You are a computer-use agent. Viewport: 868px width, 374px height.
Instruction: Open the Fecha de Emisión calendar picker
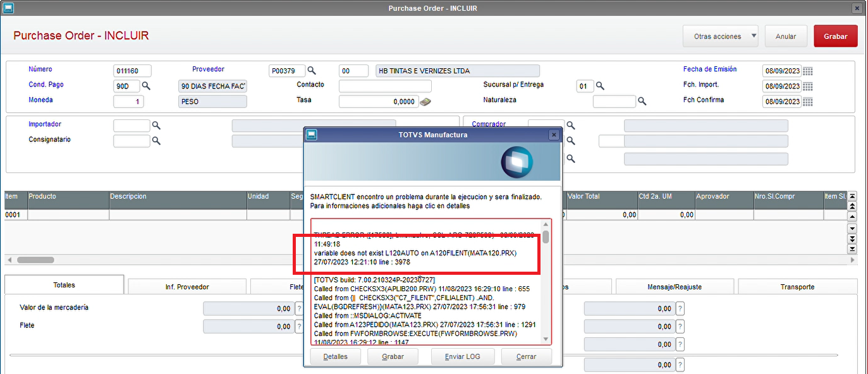(808, 71)
